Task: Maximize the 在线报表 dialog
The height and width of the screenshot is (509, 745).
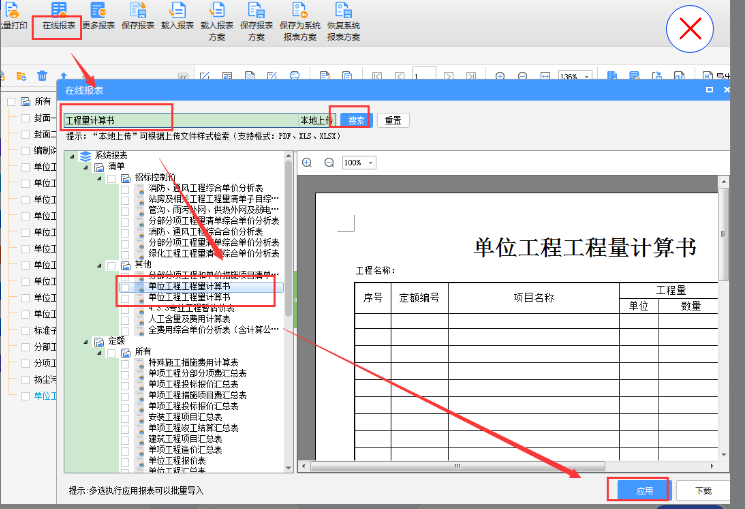Action: point(709,89)
